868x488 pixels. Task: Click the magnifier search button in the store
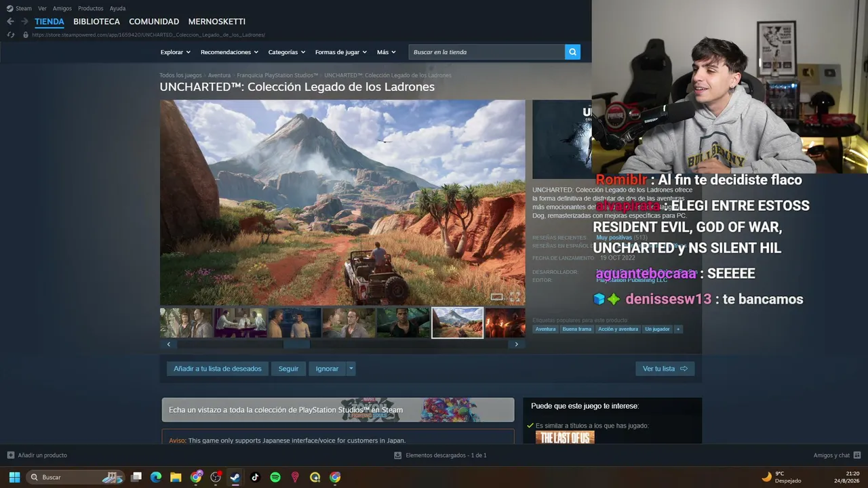572,52
